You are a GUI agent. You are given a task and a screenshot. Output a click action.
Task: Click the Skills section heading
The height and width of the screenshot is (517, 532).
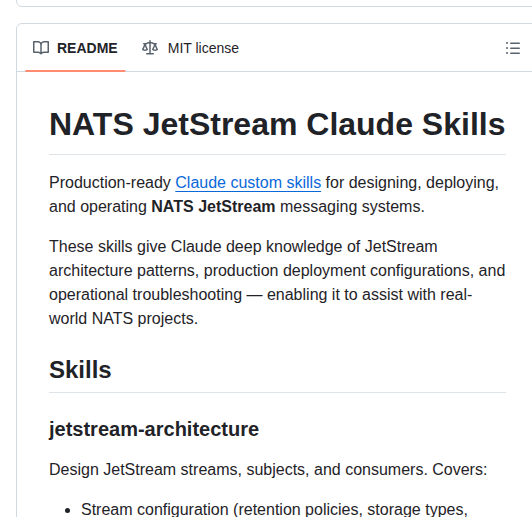pos(80,369)
